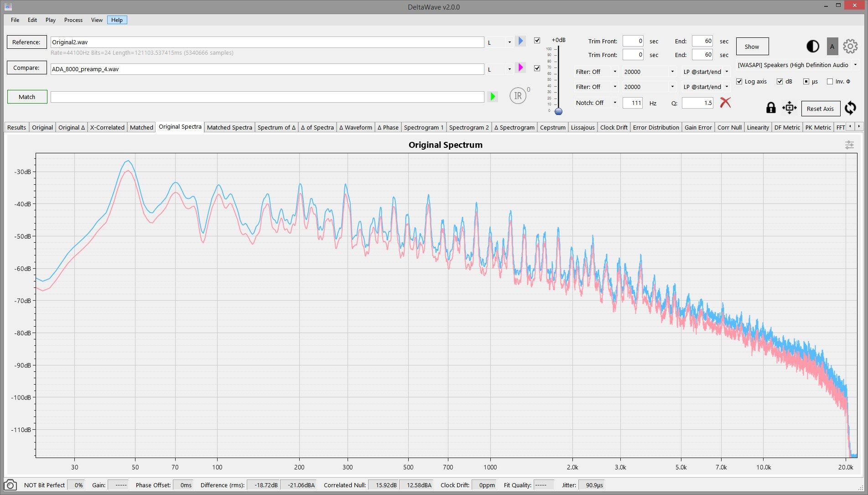Click the Notch frequency 111 Hz field
Screen dimensions: 868x495
click(x=633, y=103)
